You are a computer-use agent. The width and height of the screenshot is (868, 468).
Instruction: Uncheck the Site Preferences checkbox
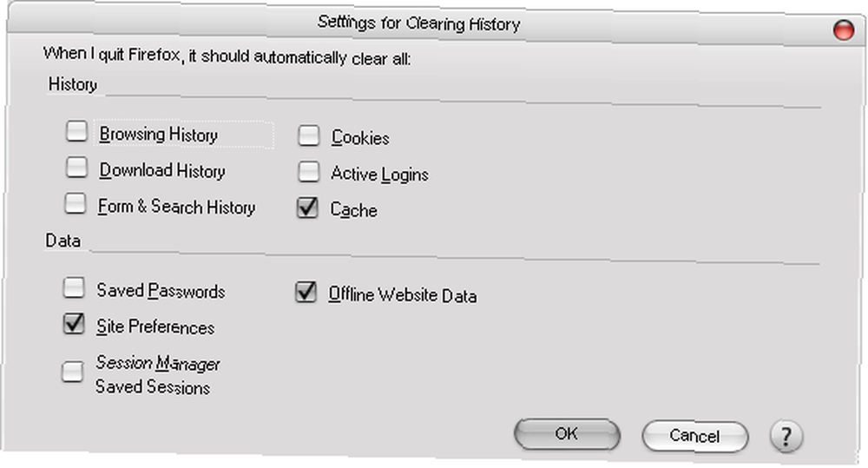click(74, 324)
